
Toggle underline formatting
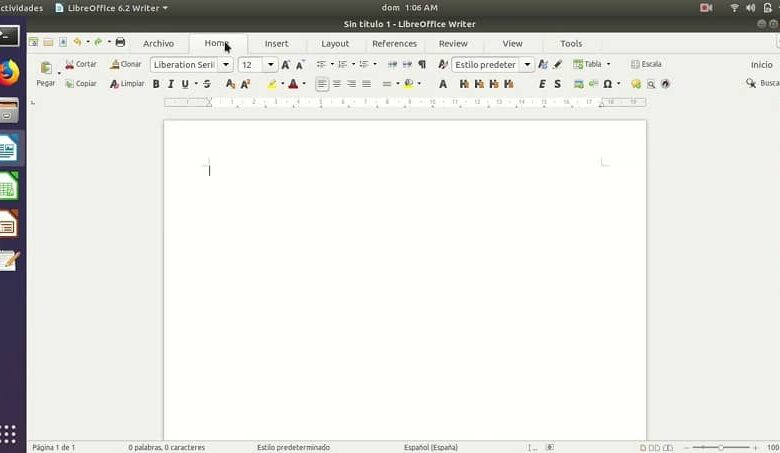click(185, 84)
